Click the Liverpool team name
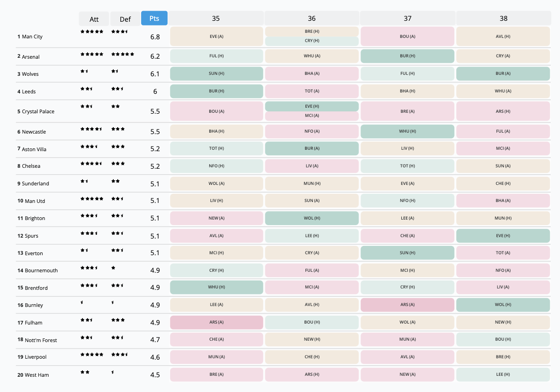 36,357
